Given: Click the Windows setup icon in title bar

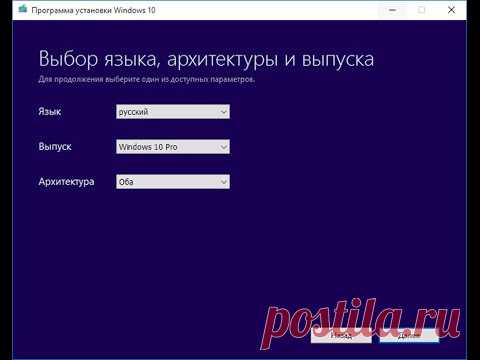Looking at the screenshot, I should (23, 9).
